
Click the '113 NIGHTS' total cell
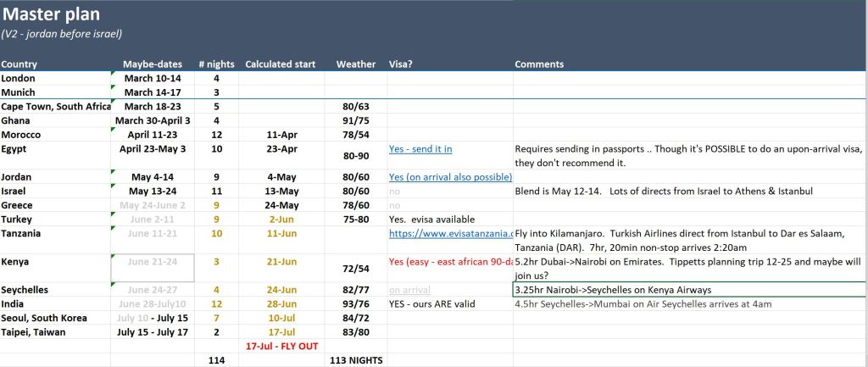click(355, 360)
